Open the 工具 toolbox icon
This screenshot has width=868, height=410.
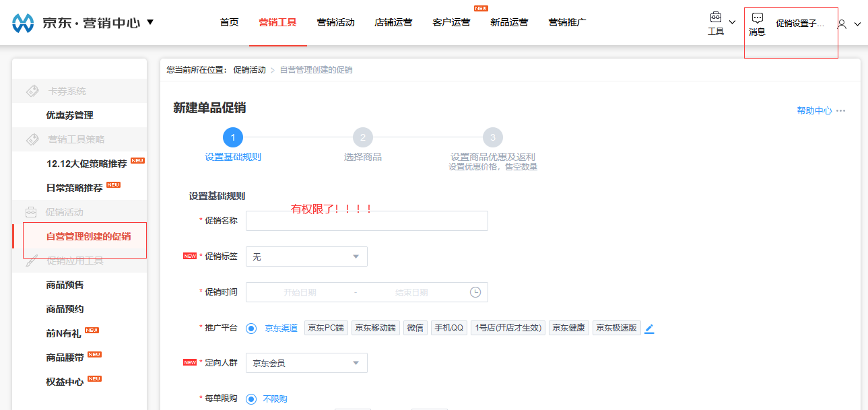[715, 17]
